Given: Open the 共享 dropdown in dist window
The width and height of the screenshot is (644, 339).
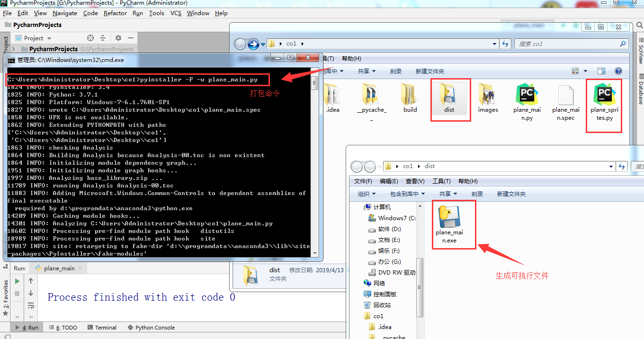Looking at the screenshot, I should pyautogui.click(x=448, y=194).
